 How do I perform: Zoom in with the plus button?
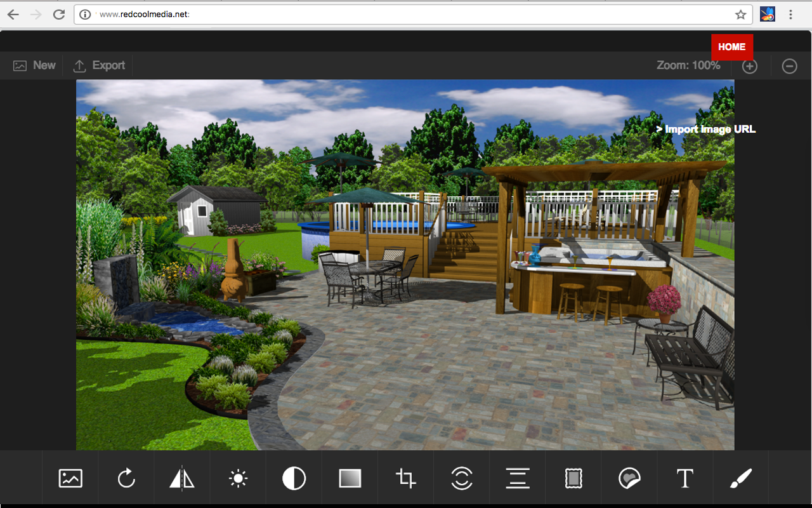[750, 66]
